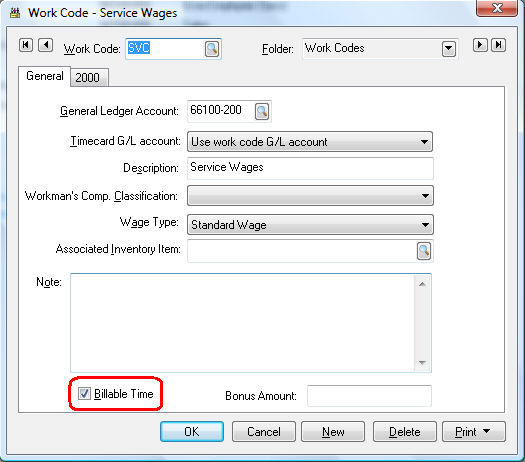The image size is (525, 462).
Task: Uncheck the Billable Time checkbox
Action: coord(84,393)
